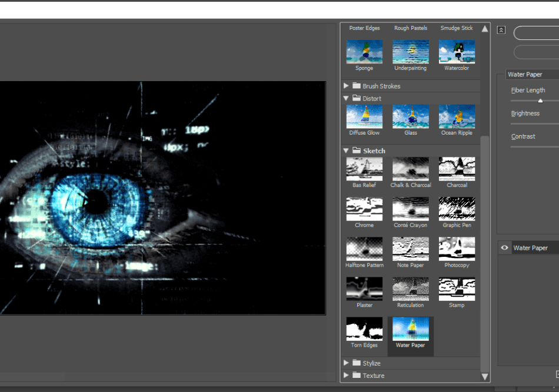Choose the Ocean Ripple filter thumbnail

(x=457, y=116)
